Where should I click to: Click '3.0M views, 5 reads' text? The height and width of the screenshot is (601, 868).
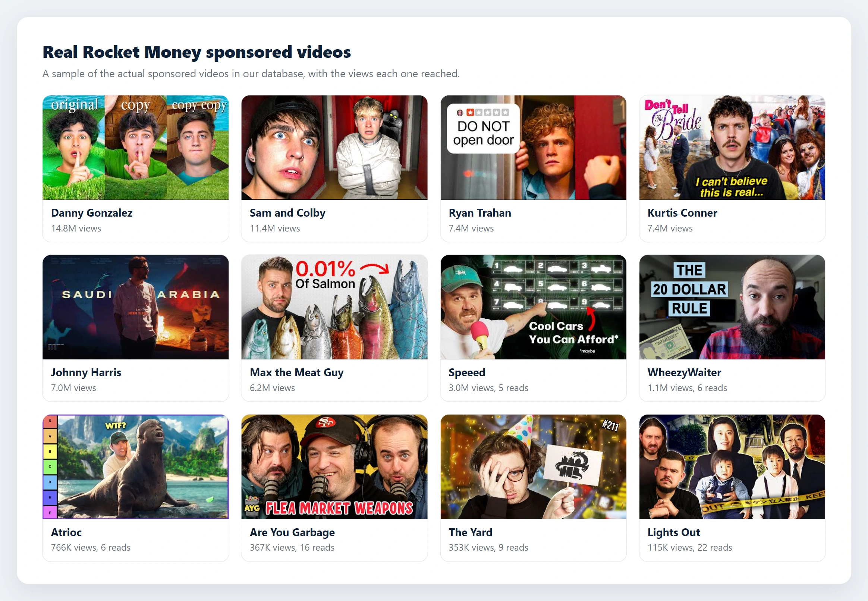click(x=488, y=388)
